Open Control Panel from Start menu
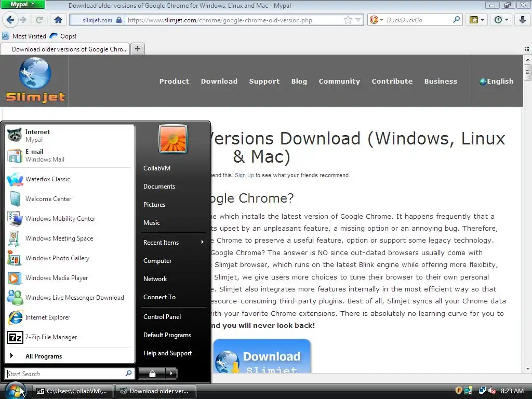This screenshot has height=399, width=532. pyautogui.click(x=173, y=316)
